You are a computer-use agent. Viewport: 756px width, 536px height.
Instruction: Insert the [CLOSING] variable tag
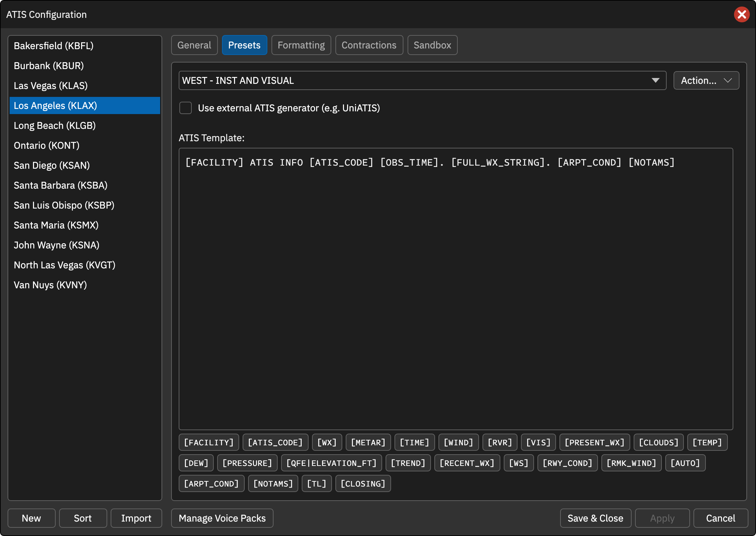pos(363,483)
